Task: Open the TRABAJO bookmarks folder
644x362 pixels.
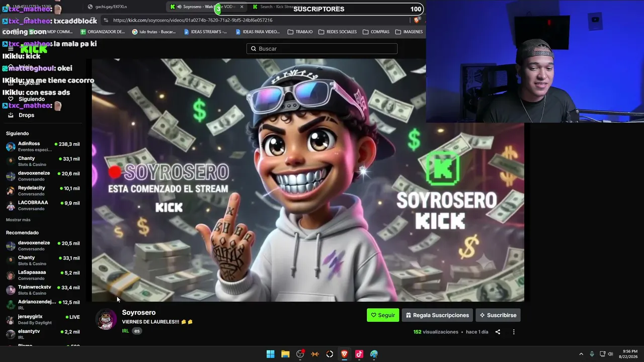Action: (x=300, y=32)
